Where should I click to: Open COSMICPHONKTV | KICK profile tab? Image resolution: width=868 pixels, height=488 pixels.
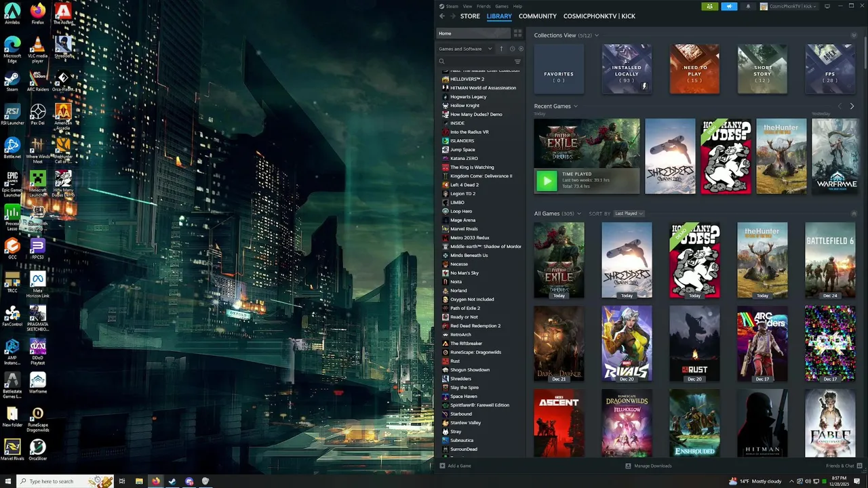point(599,16)
